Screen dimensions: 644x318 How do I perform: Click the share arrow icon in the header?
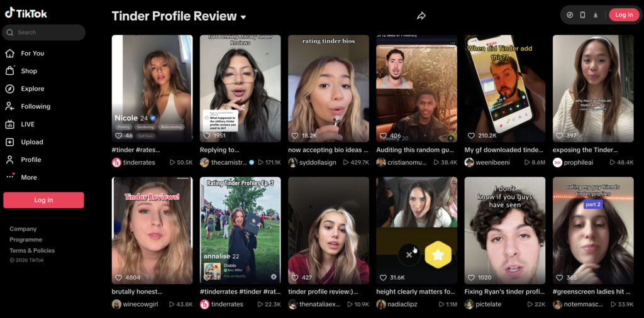click(421, 16)
